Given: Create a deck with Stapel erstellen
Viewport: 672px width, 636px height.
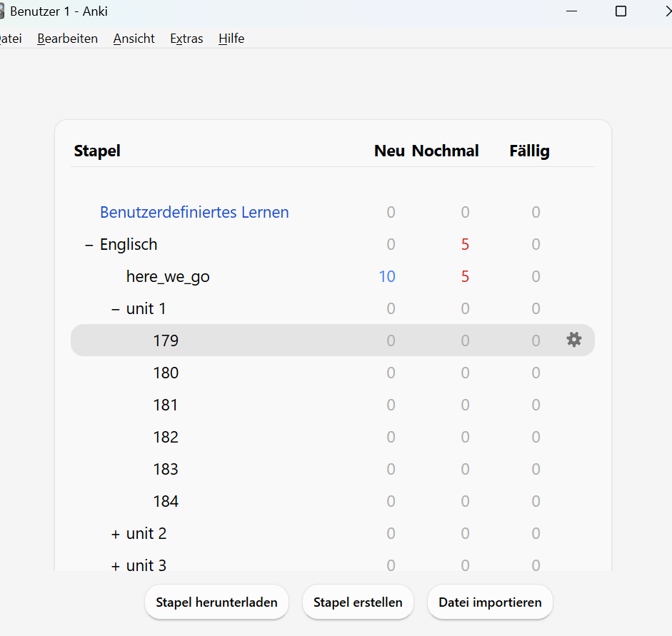Looking at the screenshot, I should pyautogui.click(x=358, y=602).
